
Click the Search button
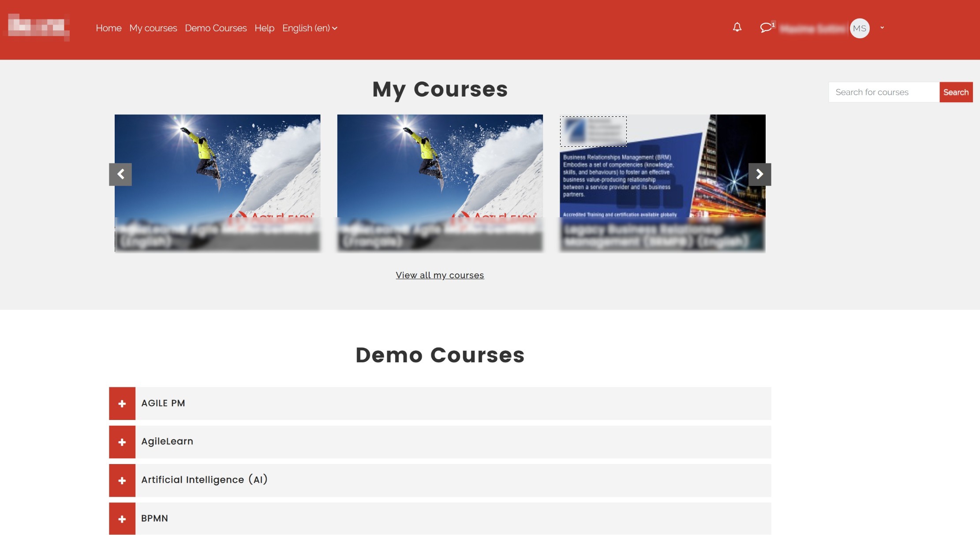[956, 92]
